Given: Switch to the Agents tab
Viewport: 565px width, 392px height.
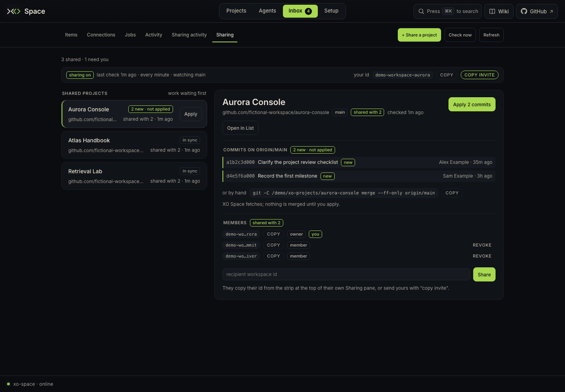Looking at the screenshot, I should tap(267, 11).
